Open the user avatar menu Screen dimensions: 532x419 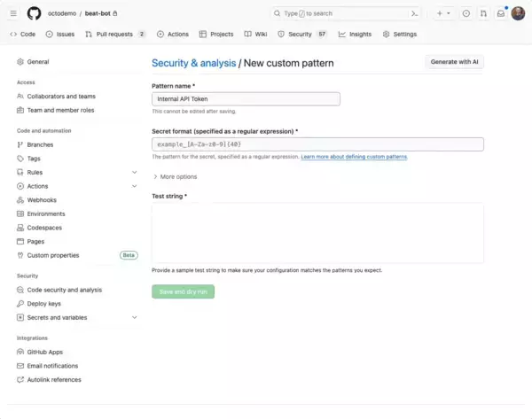click(x=518, y=13)
